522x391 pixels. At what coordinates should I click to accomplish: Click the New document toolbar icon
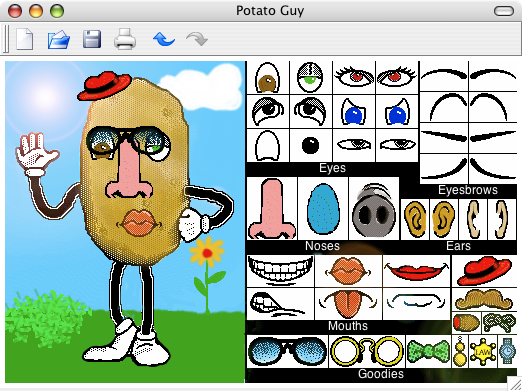[x=25, y=39]
